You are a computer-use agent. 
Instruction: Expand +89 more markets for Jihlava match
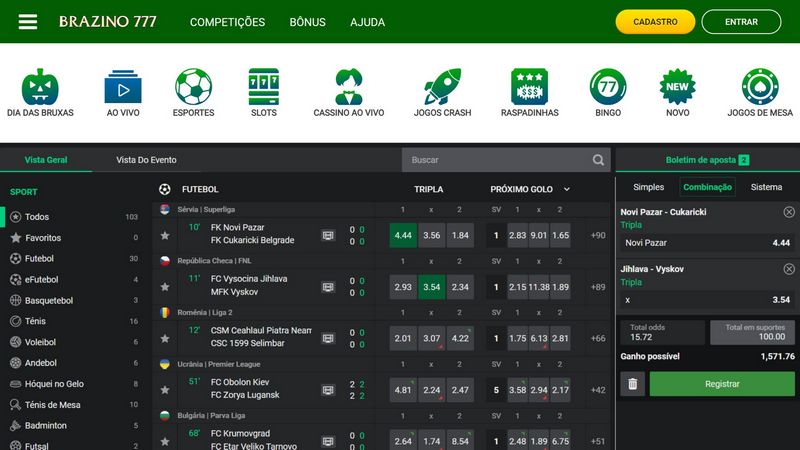598,287
